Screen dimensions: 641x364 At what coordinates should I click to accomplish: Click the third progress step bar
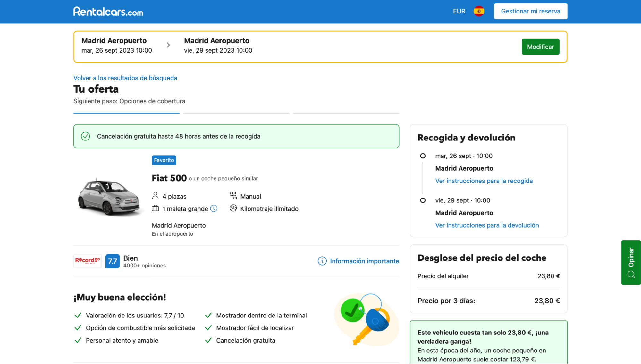point(346,113)
